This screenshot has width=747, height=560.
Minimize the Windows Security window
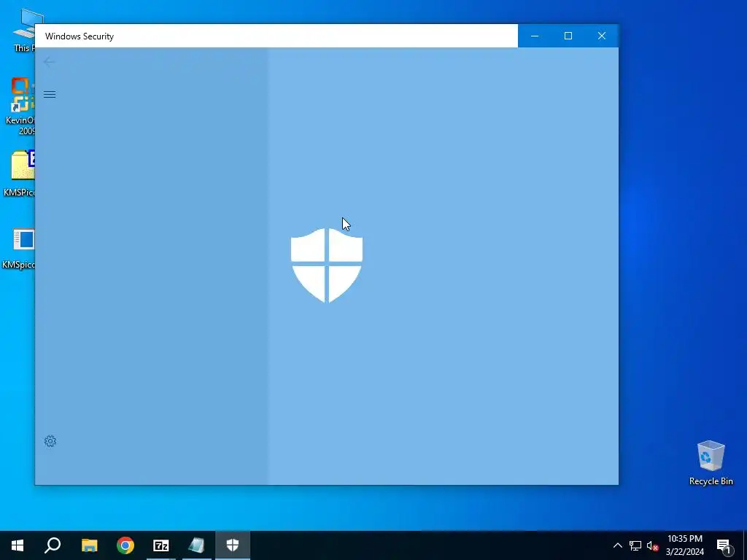(535, 36)
